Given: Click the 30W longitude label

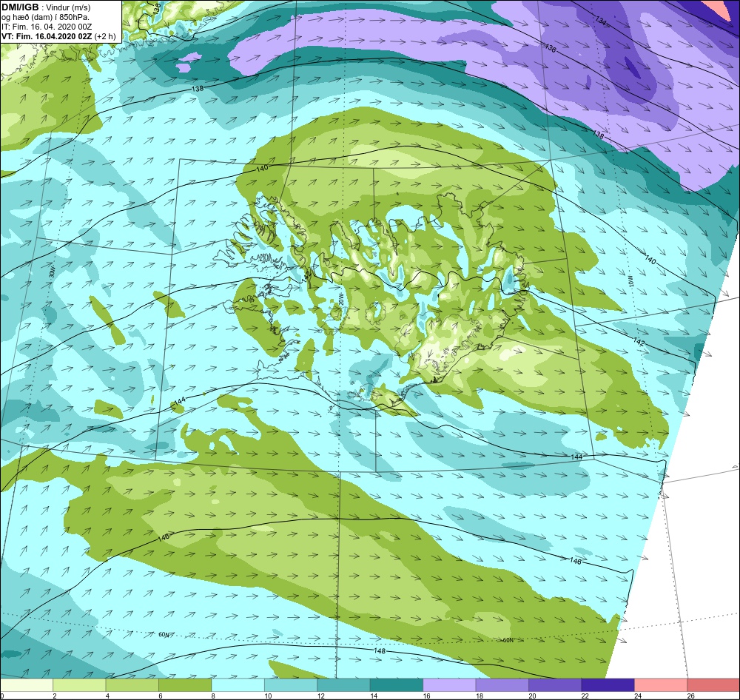Looking at the screenshot, I should pyautogui.click(x=52, y=272).
